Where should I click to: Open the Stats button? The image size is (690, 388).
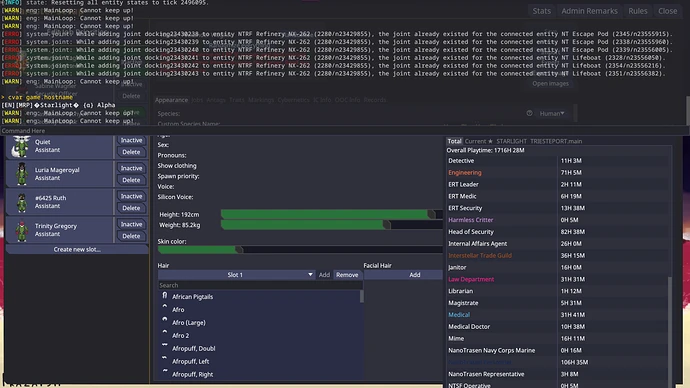pos(541,11)
